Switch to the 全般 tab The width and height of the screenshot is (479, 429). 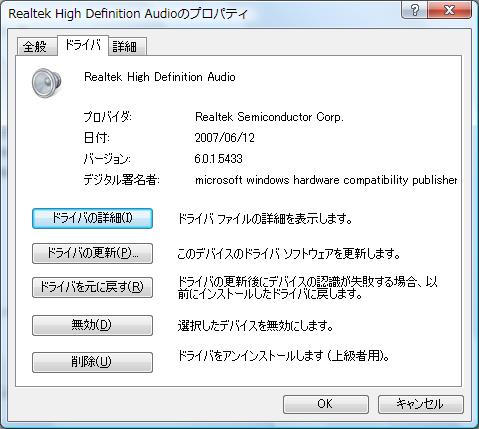35,46
